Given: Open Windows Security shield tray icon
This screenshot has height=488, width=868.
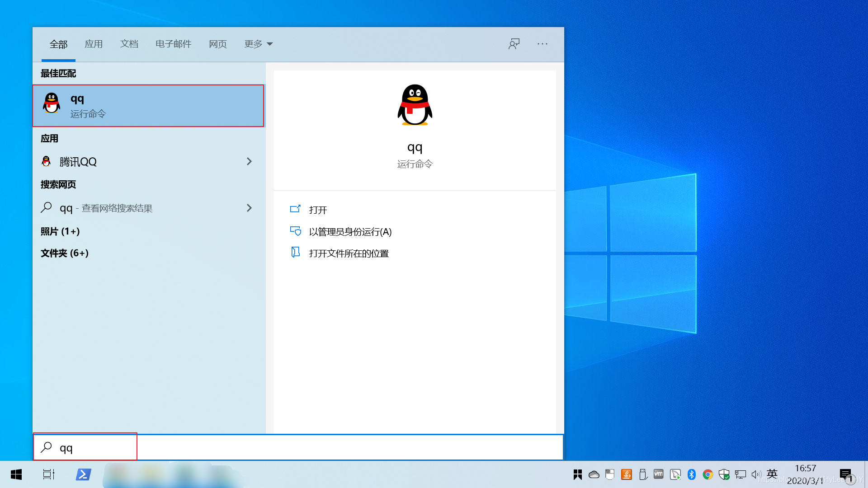Looking at the screenshot, I should [x=724, y=474].
